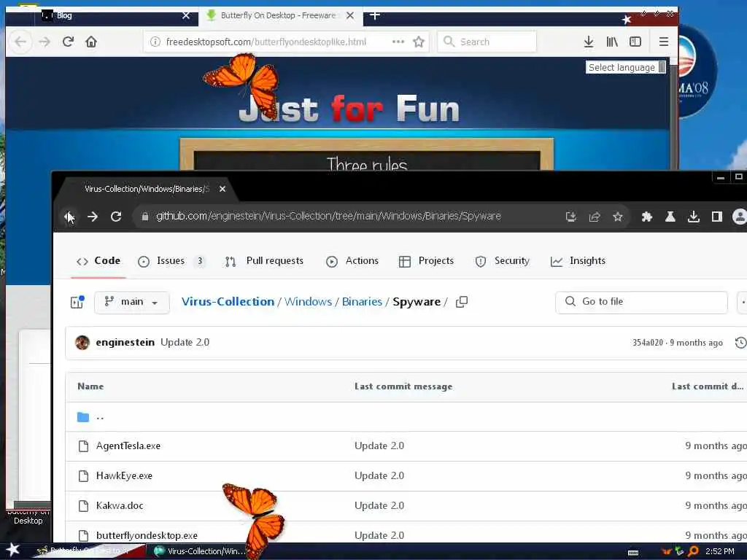747x560 pixels.
Task: Expand GitHub file tree panel
Action: (x=77, y=302)
